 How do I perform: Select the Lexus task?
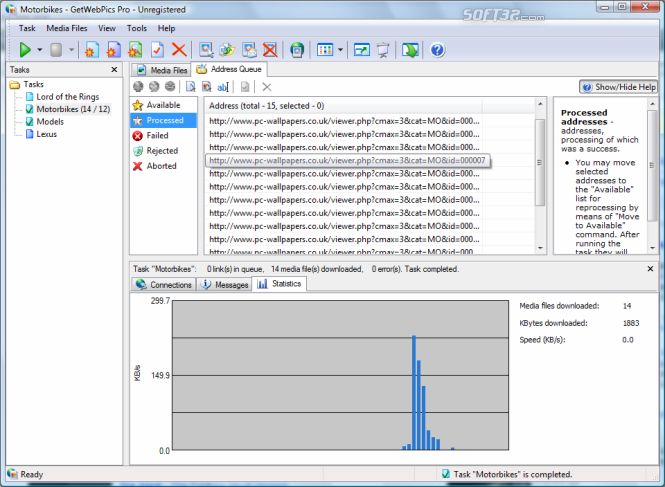46,134
